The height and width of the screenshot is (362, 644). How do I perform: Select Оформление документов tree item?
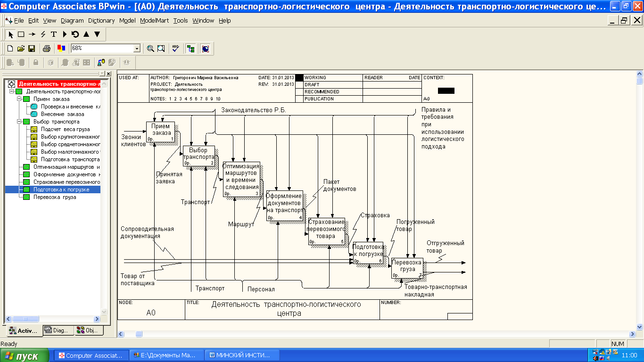click(x=66, y=174)
